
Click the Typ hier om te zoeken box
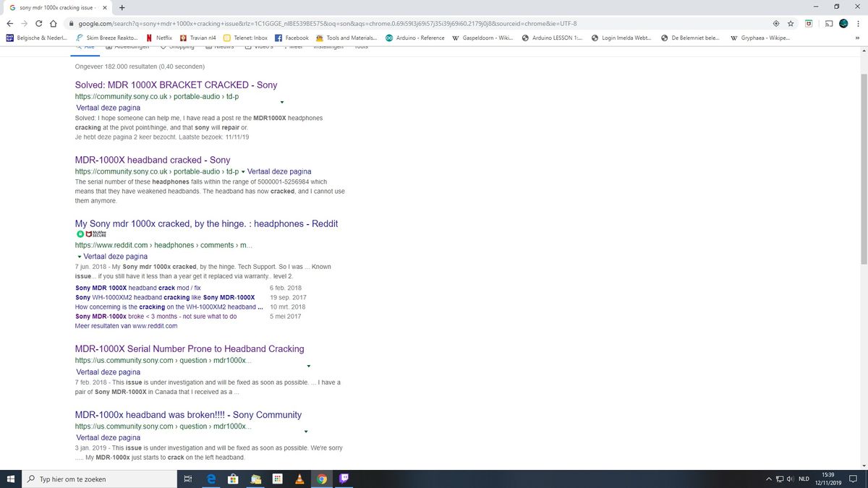coord(99,479)
